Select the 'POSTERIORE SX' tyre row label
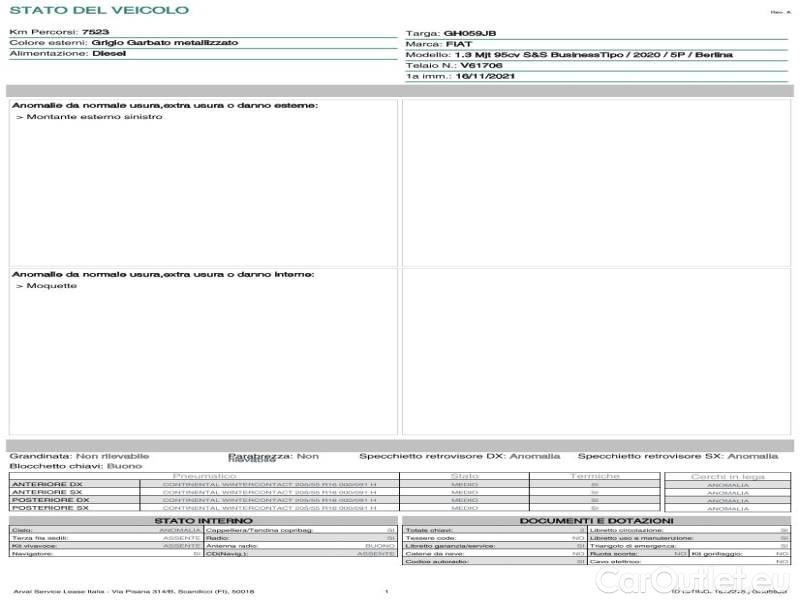 click(50, 508)
